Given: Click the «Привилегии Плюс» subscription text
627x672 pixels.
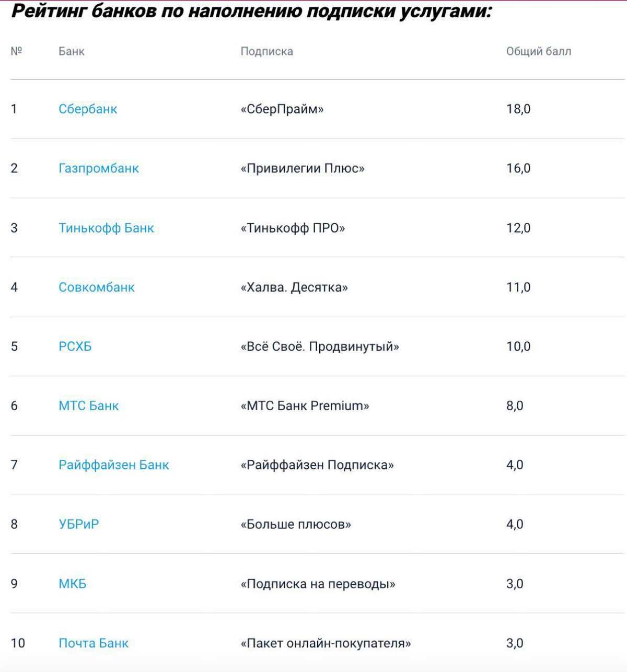Looking at the screenshot, I should click(303, 168).
